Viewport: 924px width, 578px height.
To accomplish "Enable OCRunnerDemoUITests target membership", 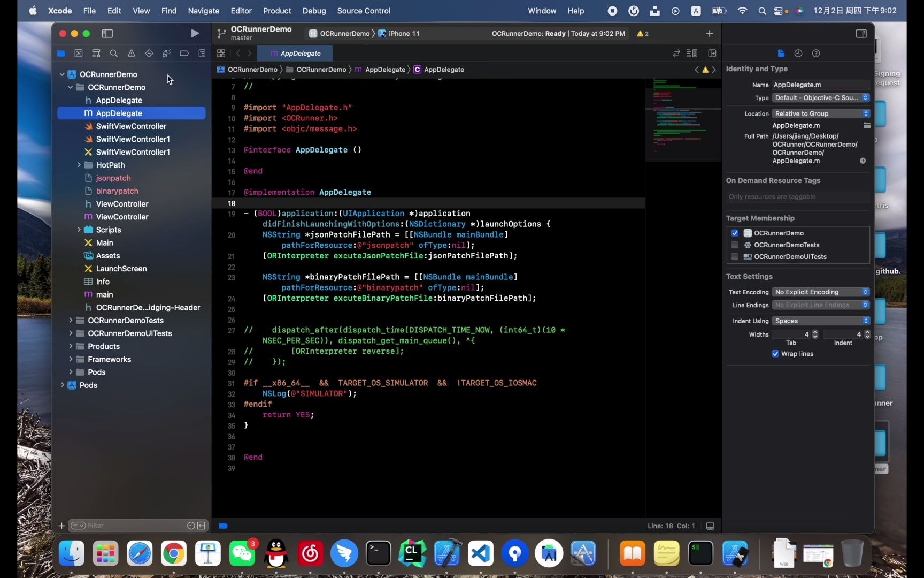I will [x=735, y=256].
